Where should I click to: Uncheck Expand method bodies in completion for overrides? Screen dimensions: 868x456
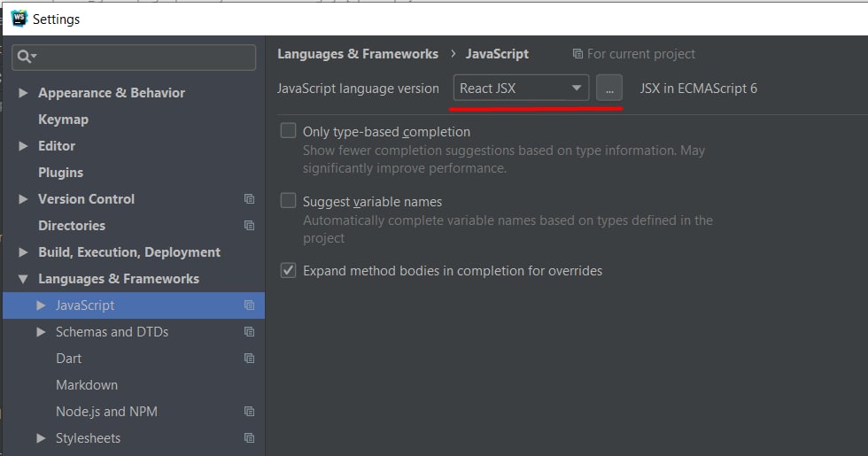click(x=288, y=270)
